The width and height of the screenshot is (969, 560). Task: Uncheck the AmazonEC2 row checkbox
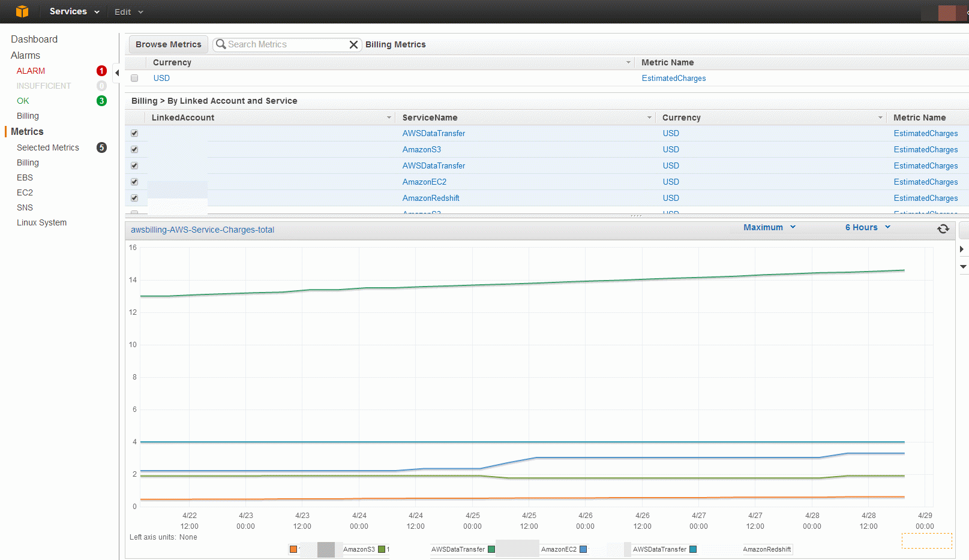click(134, 182)
